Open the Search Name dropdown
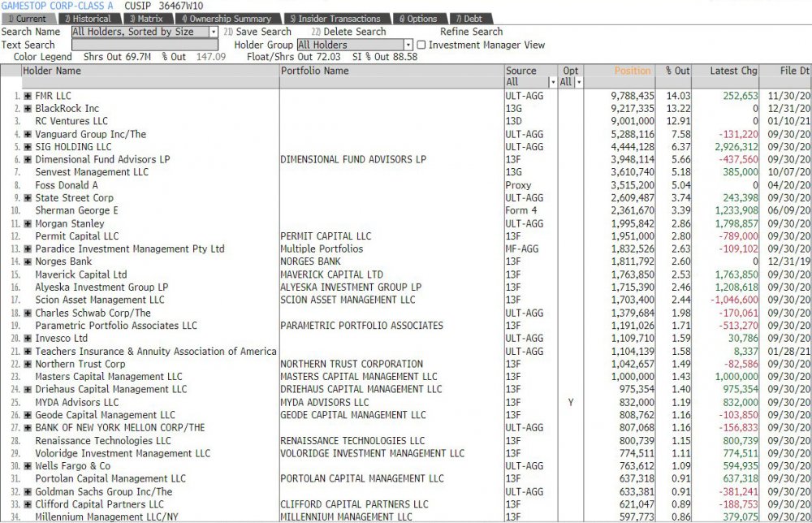This screenshot has width=812, height=523. (x=214, y=32)
